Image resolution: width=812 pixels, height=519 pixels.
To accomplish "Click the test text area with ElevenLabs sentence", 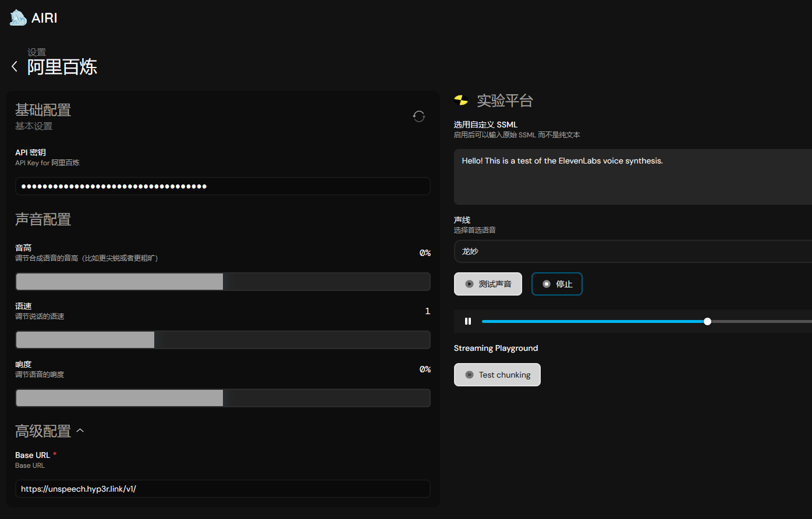I will 633,177.
